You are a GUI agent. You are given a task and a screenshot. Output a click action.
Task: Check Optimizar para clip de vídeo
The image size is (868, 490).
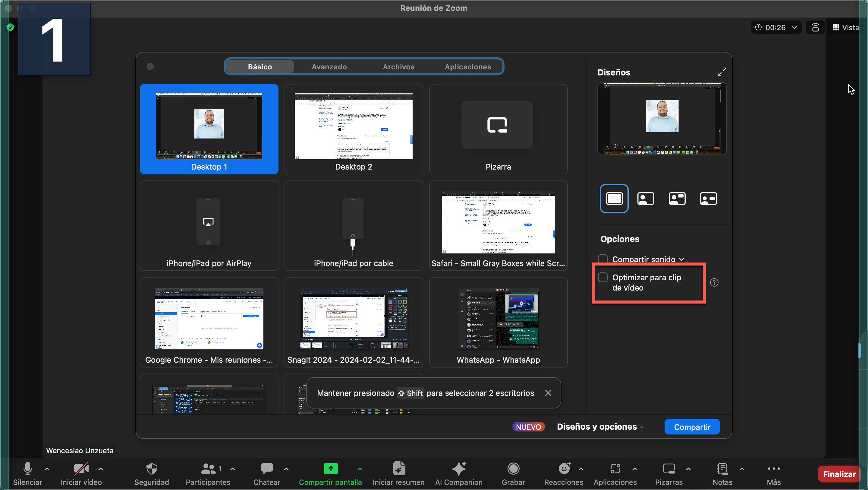(x=603, y=278)
